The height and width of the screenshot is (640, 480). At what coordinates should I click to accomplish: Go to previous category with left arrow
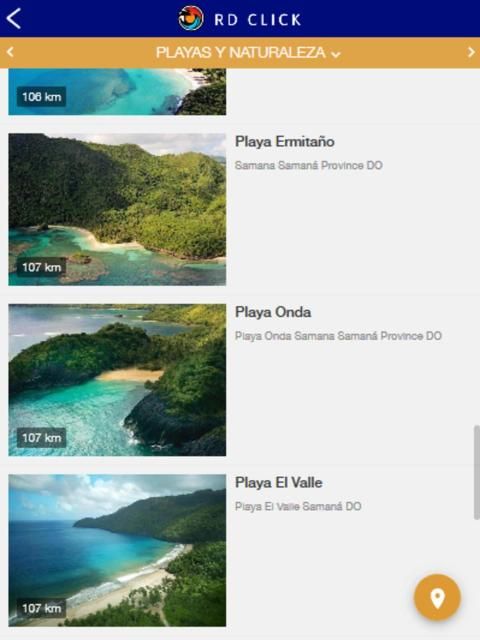[x=10, y=52]
